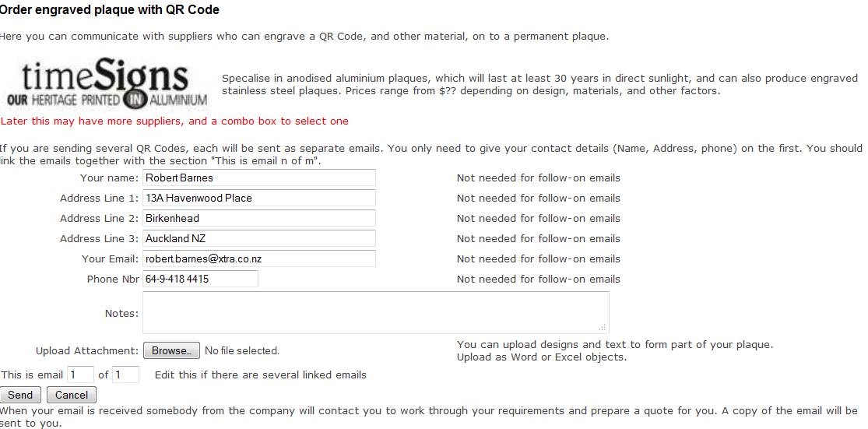Image resolution: width=868 pixels, height=429 pixels.
Task: Click the 'No file selected.' text
Action: click(242, 350)
